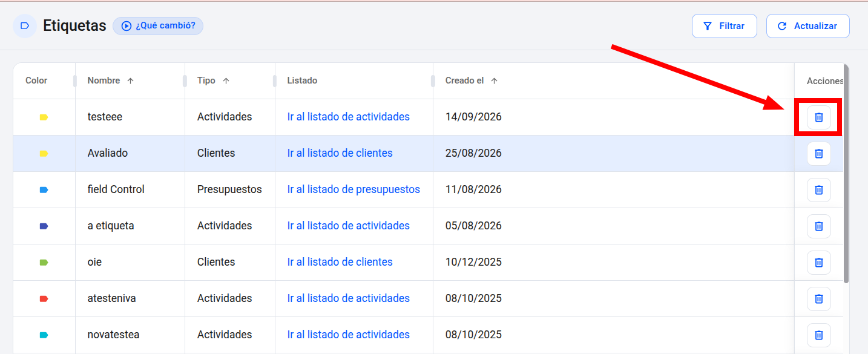Screen dimensions: 868x354
Task: Open the Filtrar filter button
Action: pos(724,26)
